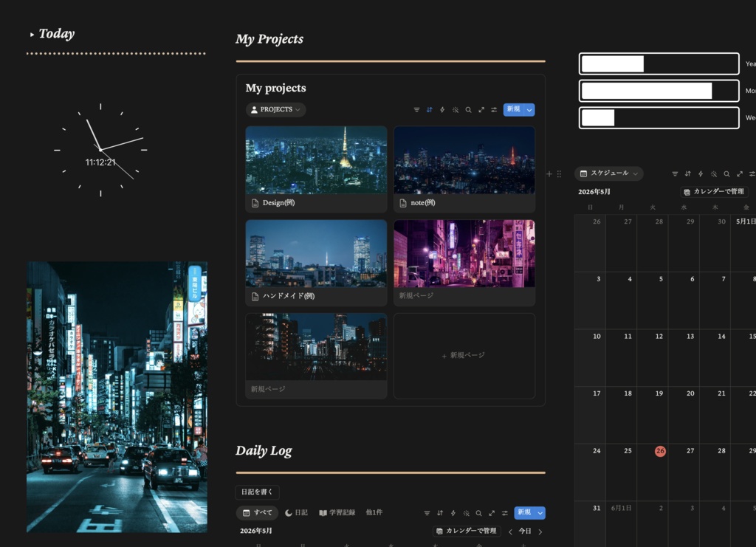Click カレンダーで管理 in Daily Log calendar

(x=467, y=531)
